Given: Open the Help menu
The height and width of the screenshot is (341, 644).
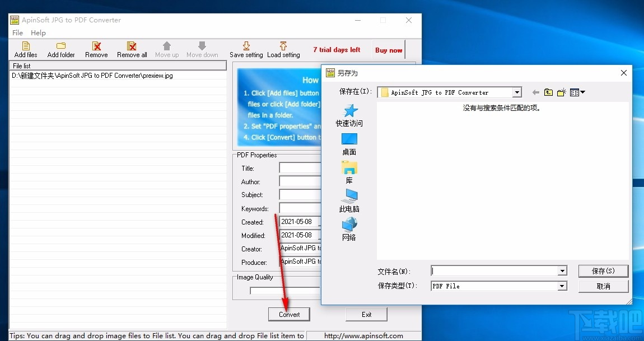Looking at the screenshot, I should pos(38,32).
